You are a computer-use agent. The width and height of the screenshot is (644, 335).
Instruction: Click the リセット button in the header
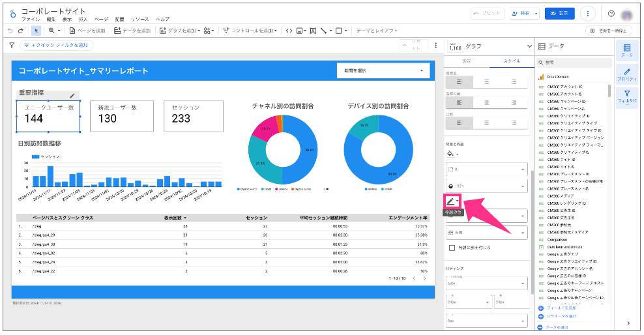coord(488,14)
